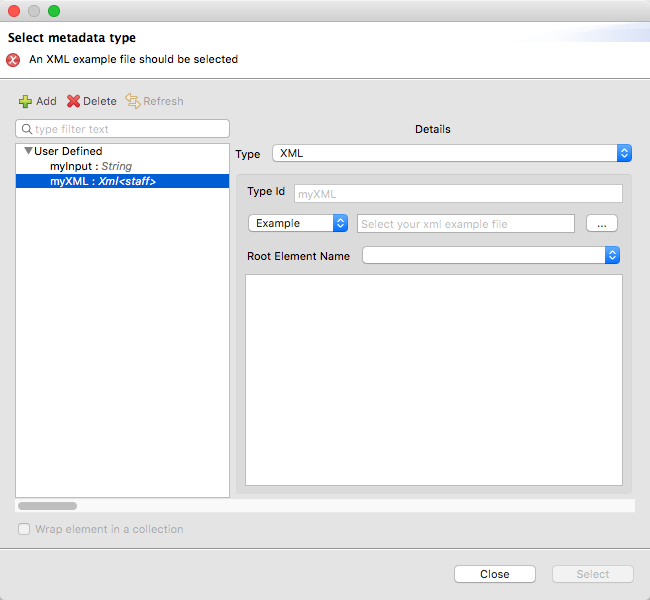Viewport: 650px width, 600px height.
Task: Click the green window zoom button
Action: (54, 11)
